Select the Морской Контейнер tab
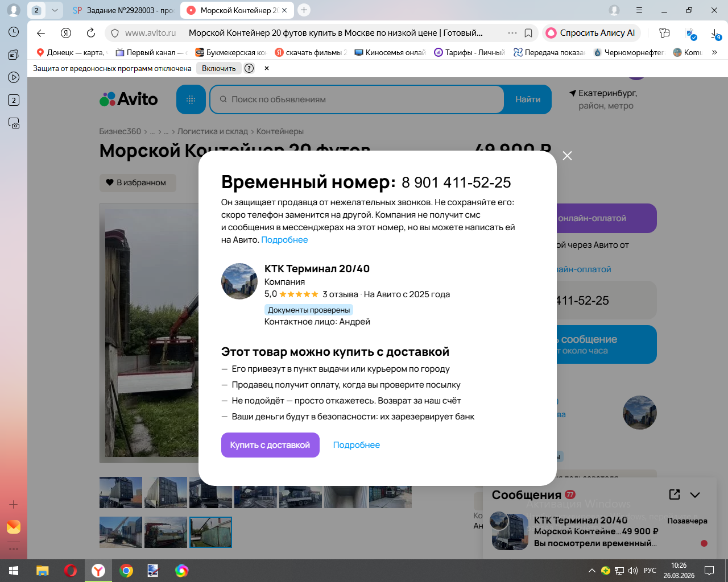Image resolution: width=728 pixels, height=582 pixels. point(233,10)
